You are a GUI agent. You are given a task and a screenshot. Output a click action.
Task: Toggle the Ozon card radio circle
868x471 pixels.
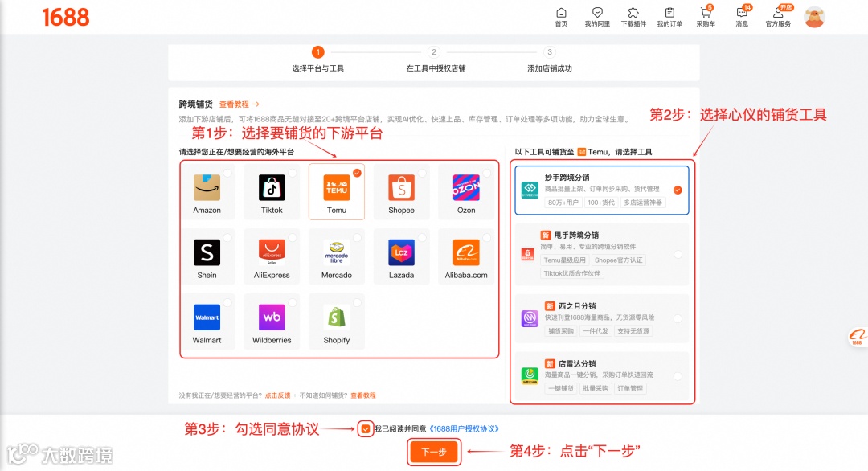click(x=486, y=173)
